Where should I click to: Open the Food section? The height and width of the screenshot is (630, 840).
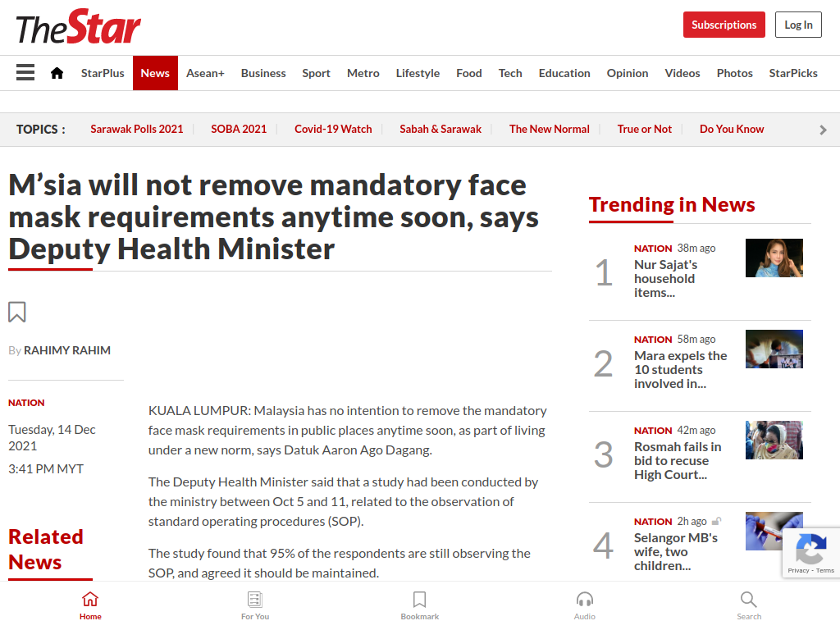tap(468, 73)
